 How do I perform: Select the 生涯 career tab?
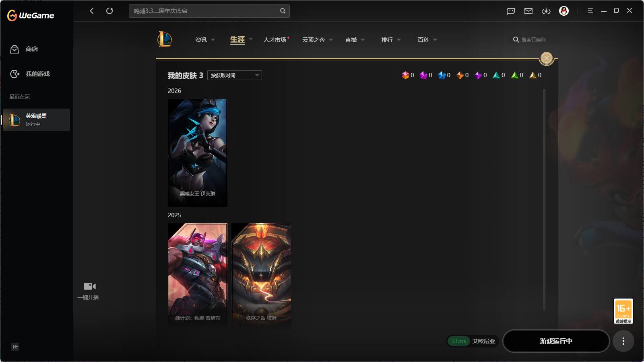click(237, 39)
